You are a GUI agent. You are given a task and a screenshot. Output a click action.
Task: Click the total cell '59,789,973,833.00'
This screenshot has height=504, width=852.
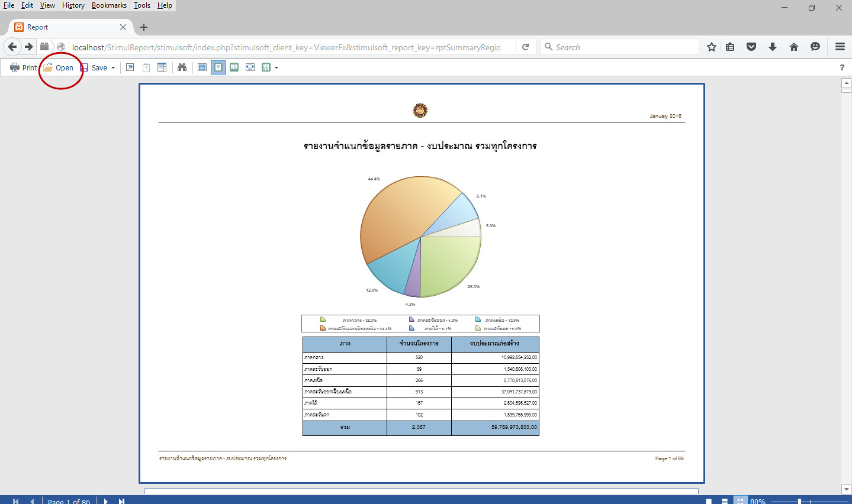pos(495,427)
